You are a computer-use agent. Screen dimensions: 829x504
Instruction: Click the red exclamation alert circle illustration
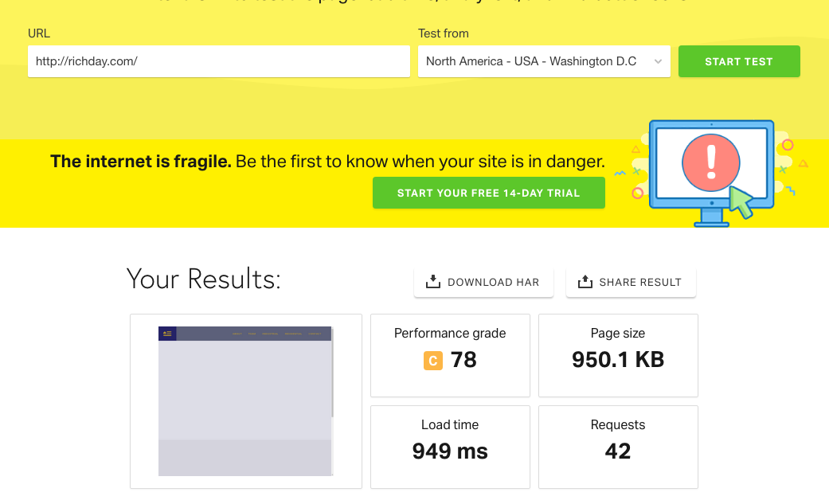tap(711, 162)
